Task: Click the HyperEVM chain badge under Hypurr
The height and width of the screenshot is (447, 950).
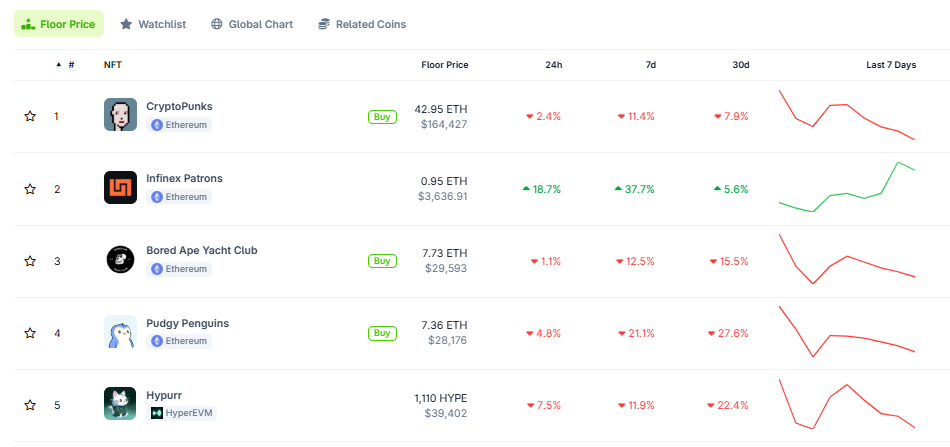Action: pos(181,413)
